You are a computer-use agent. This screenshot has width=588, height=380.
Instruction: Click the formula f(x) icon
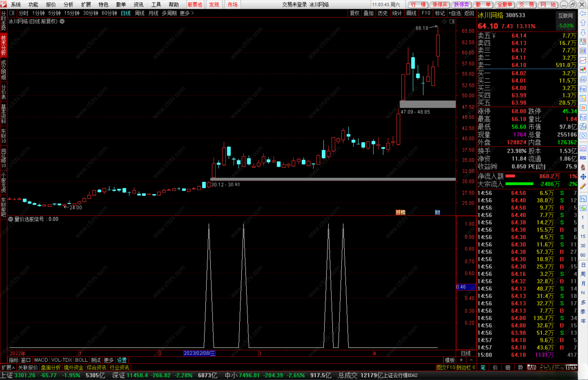coord(583,127)
